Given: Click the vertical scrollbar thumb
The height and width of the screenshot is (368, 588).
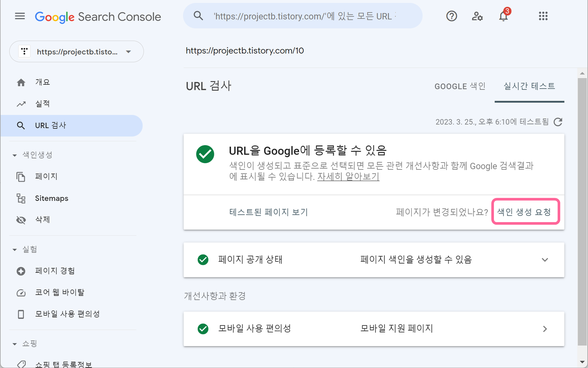Looking at the screenshot, I should click(582, 211).
